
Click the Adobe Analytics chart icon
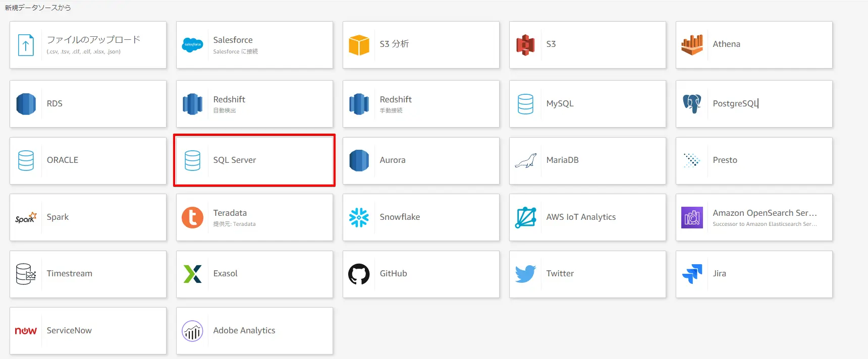coord(192,331)
